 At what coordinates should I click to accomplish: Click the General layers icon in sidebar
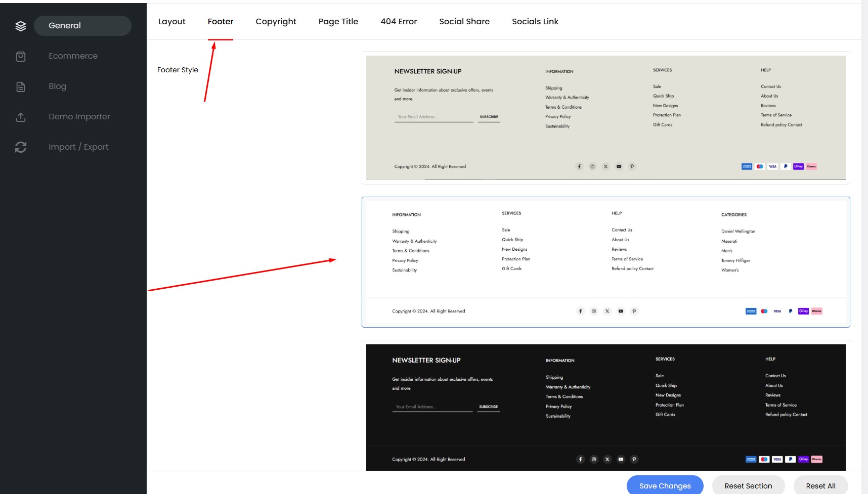[x=21, y=26]
